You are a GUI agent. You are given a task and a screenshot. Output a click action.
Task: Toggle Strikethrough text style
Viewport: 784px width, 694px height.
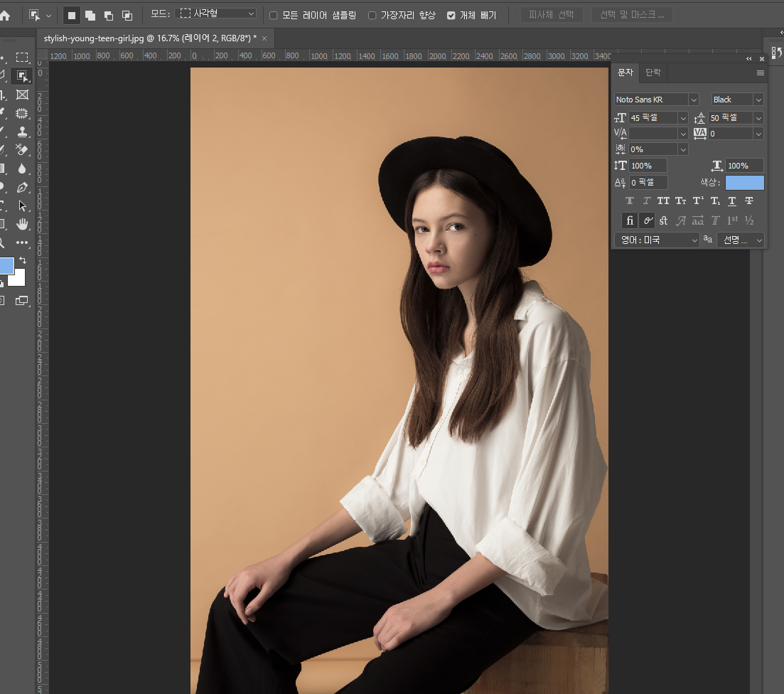(749, 201)
